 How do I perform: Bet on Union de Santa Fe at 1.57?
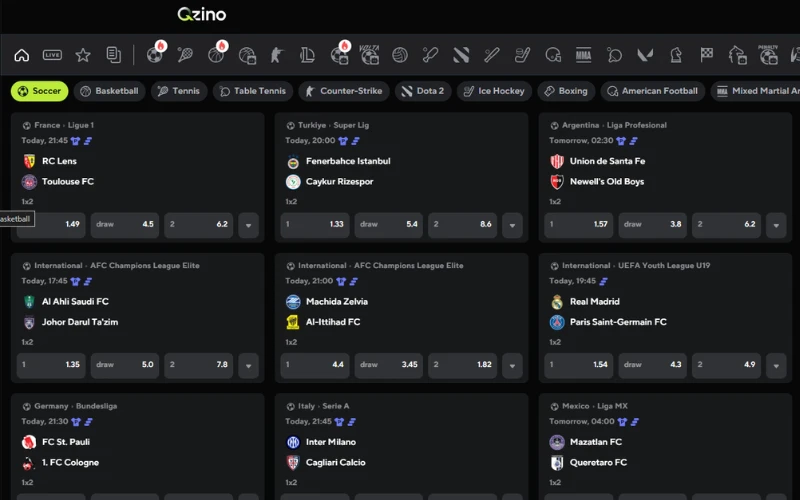579,225
